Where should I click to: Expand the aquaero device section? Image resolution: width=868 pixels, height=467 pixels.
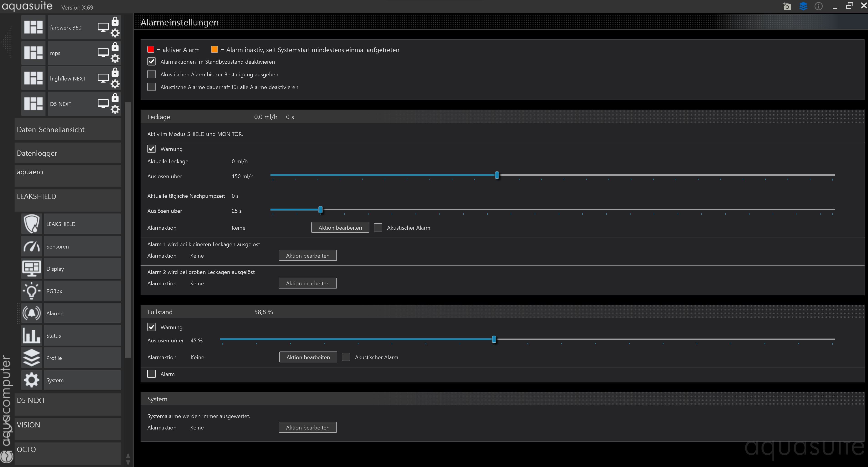(68, 176)
